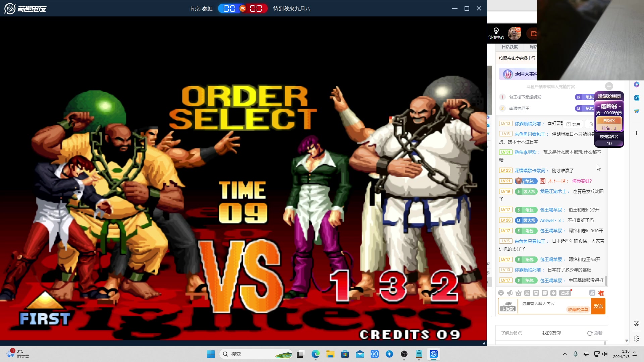
Task: Open Microsoft Store from the taskbar
Action: 345,354
